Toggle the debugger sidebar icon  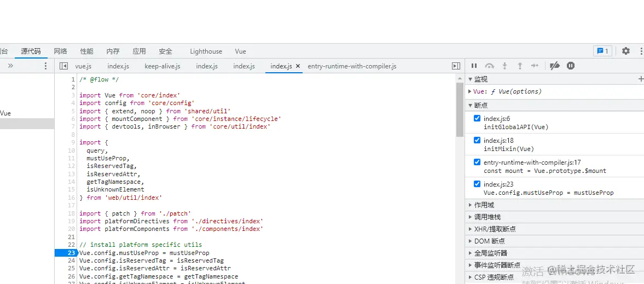point(456,66)
